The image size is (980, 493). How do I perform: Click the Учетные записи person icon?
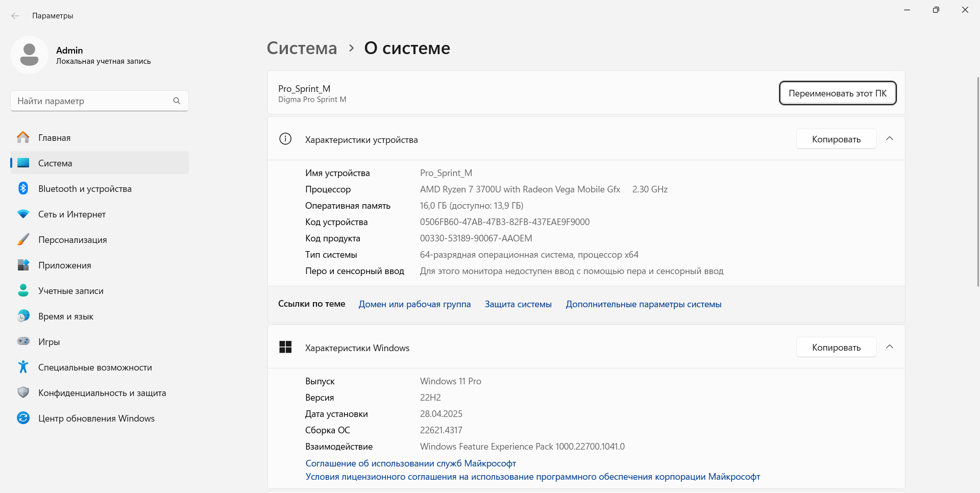tap(23, 290)
